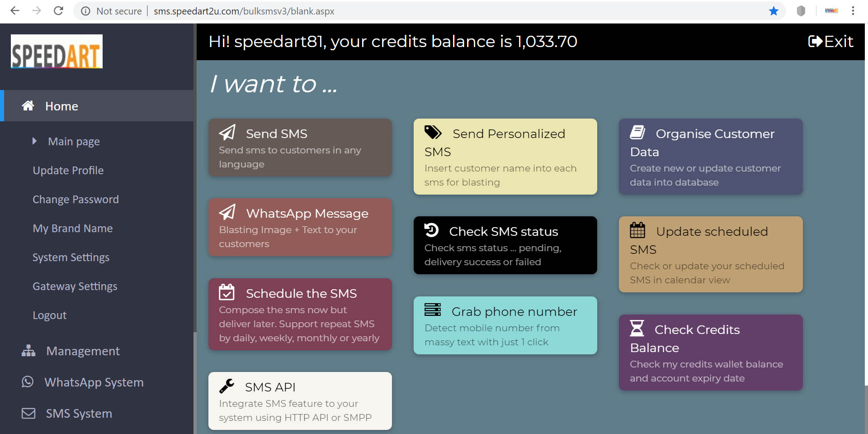
Task: Click the Exit text link
Action: point(839,42)
